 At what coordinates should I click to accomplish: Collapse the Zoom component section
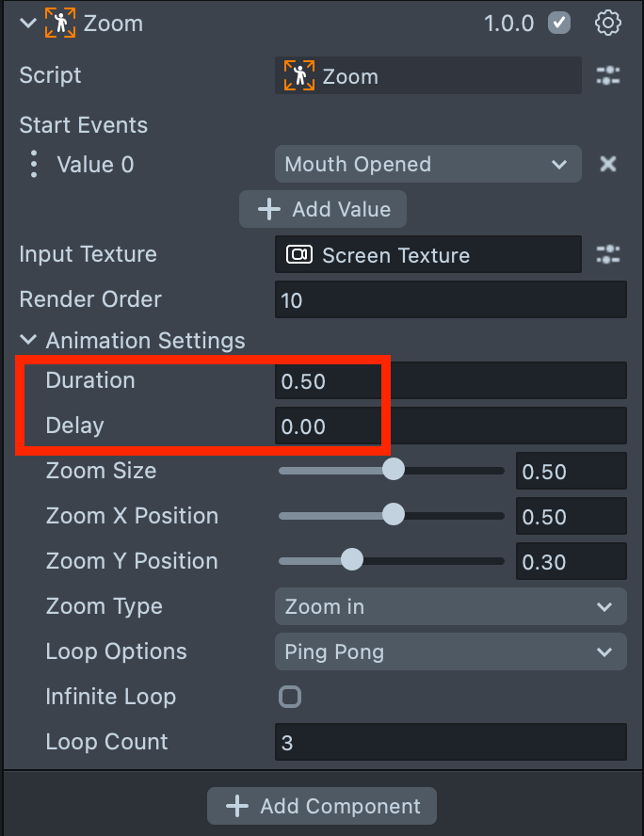28,24
